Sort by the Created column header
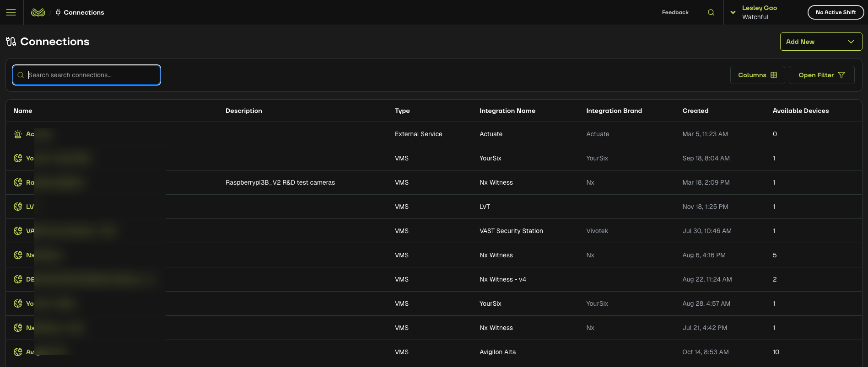 695,111
